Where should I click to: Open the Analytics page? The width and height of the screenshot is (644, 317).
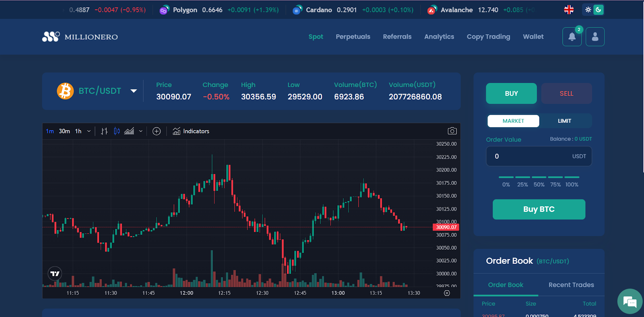pos(439,37)
